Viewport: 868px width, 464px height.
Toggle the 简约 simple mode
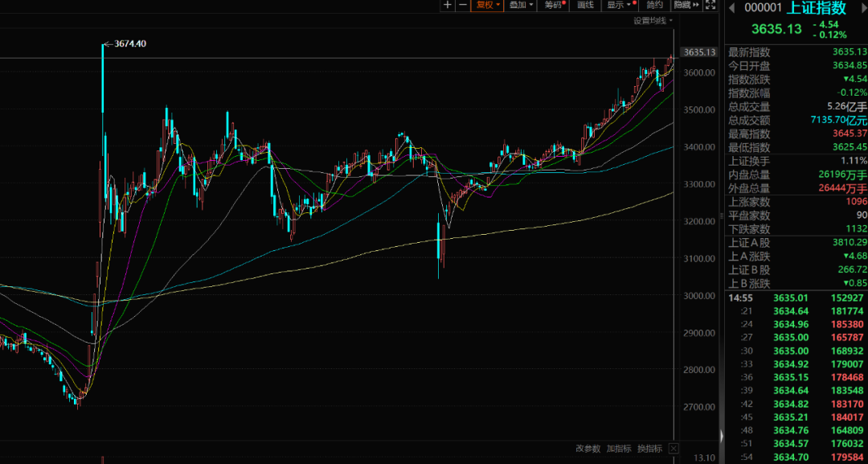tap(654, 5)
